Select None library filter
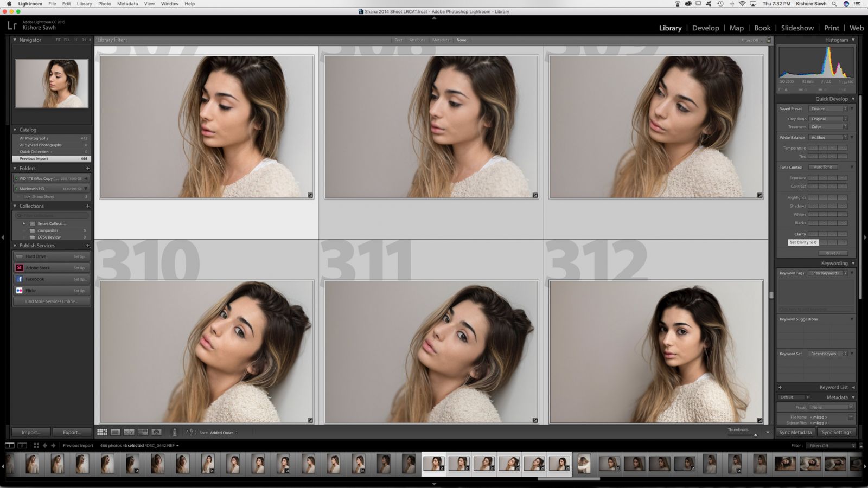The width and height of the screenshot is (868, 488). coord(461,40)
